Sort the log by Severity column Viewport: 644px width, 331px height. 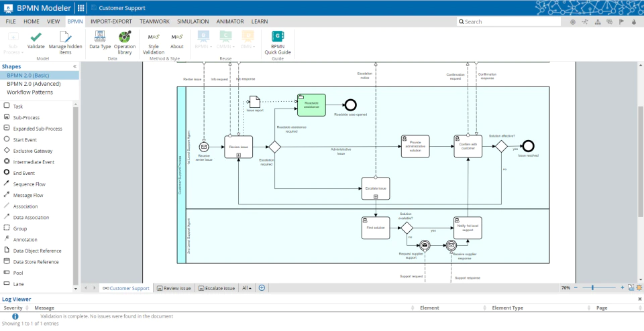click(13, 308)
